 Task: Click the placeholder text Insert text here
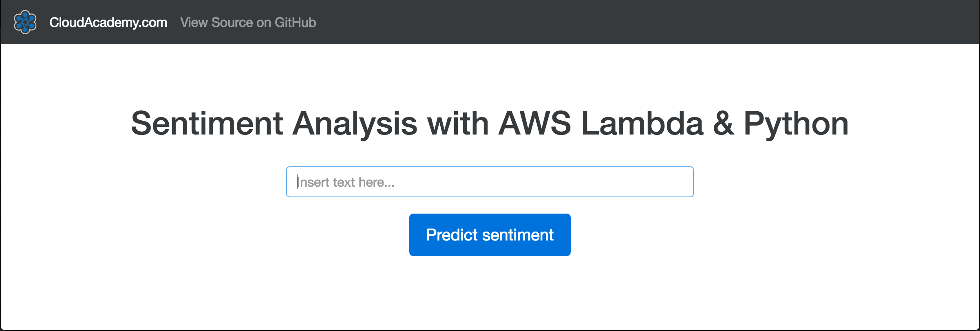tap(346, 182)
